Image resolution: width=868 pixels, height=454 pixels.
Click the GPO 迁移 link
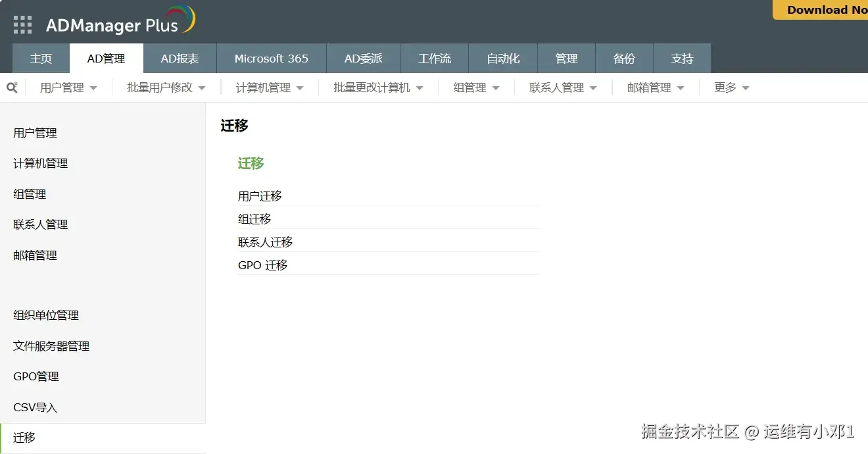(262, 265)
